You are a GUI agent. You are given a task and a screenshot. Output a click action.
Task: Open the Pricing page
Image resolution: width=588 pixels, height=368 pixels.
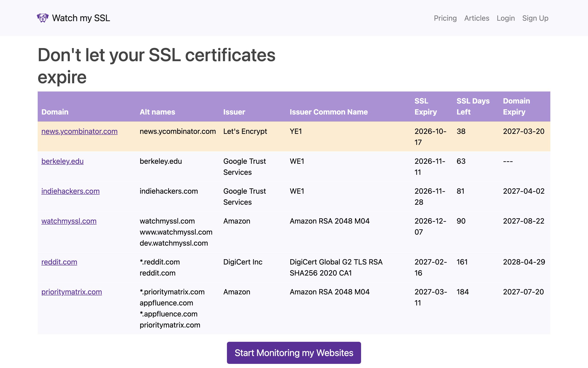[445, 18]
